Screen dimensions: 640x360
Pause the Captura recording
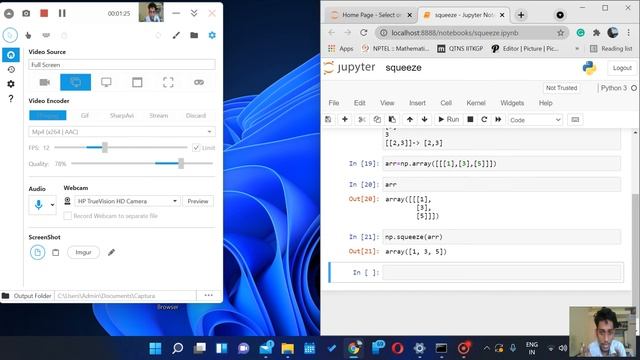pos(62,13)
